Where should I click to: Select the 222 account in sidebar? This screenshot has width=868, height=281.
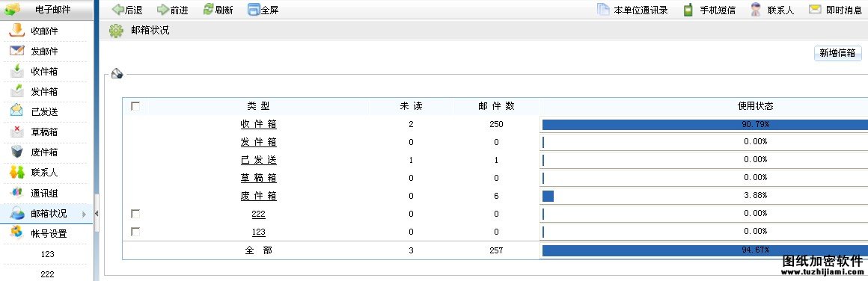[x=48, y=274]
